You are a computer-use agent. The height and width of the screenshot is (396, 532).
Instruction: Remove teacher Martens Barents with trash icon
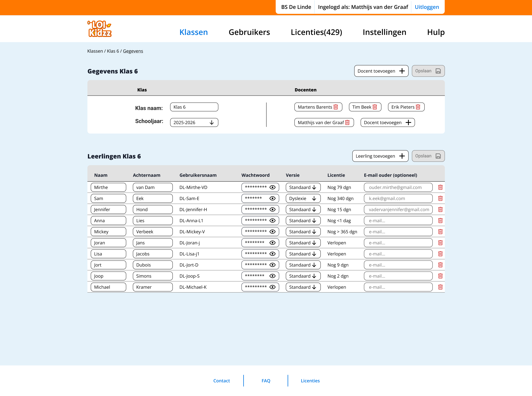tap(336, 107)
